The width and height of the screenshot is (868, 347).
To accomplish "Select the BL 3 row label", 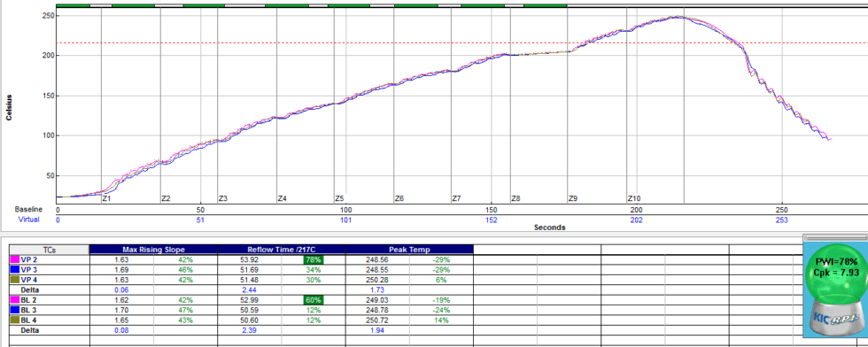I will tap(28, 310).
